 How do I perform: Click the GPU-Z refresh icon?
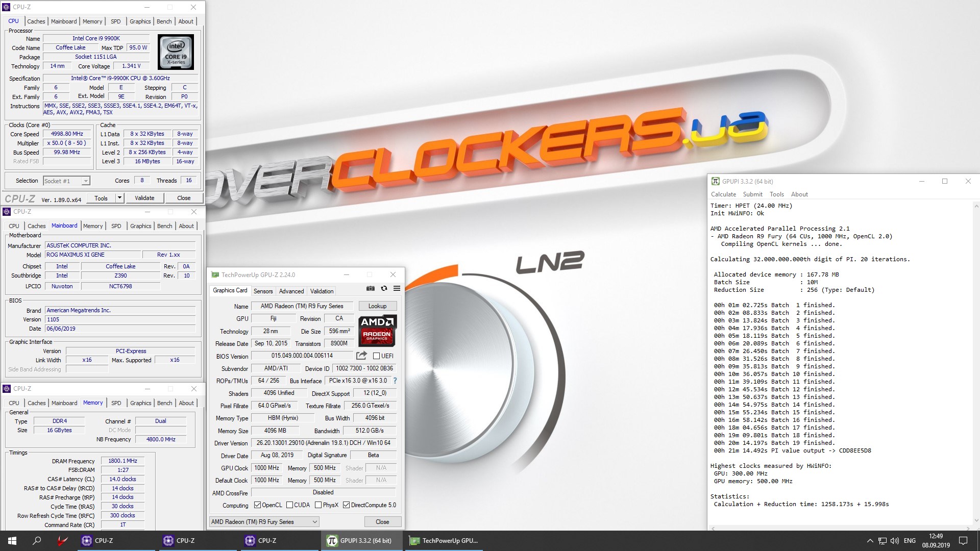click(x=384, y=289)
